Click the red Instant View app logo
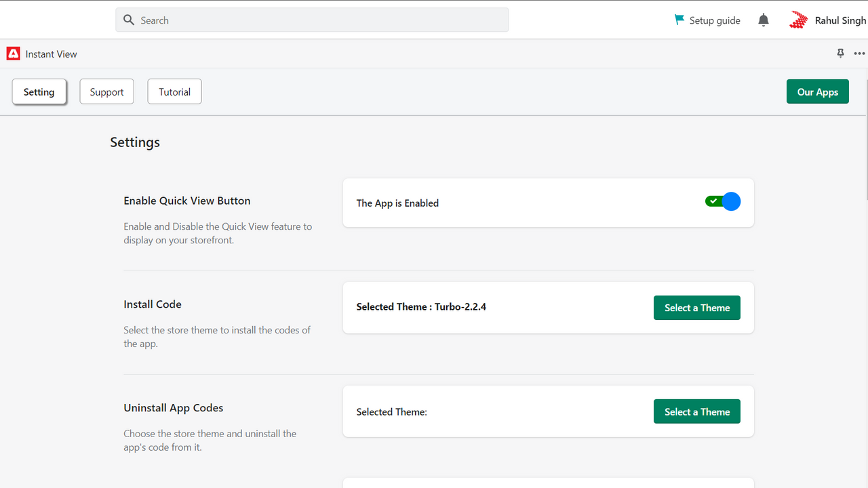This screenshot has height=488, width=868. [x=12, y=54]
